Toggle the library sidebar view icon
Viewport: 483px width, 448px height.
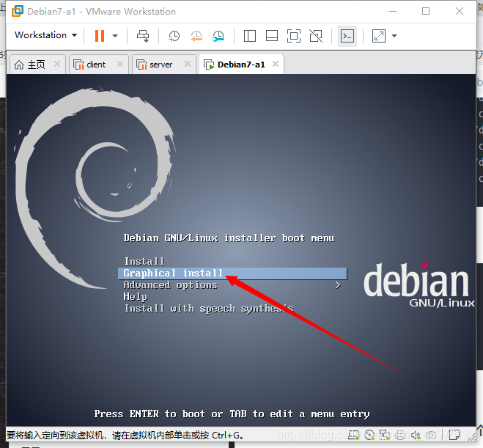coord(250,36)
